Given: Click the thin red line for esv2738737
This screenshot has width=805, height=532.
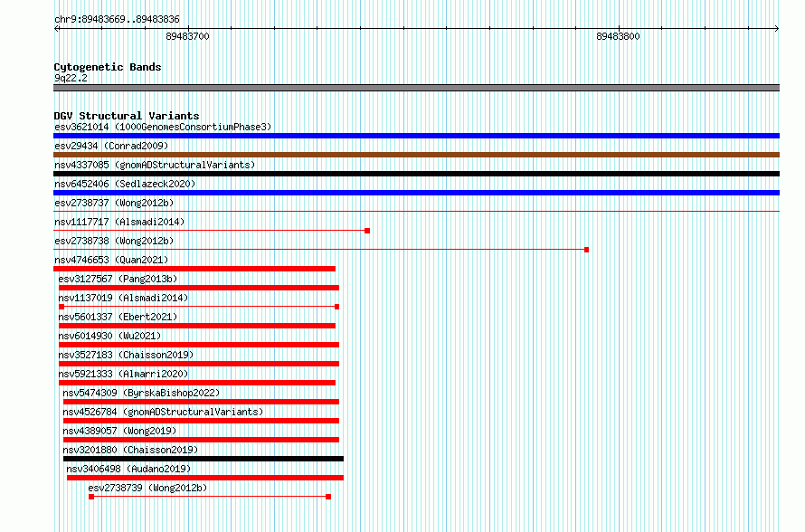Looking at the screenshot, I should click(416, 211).
